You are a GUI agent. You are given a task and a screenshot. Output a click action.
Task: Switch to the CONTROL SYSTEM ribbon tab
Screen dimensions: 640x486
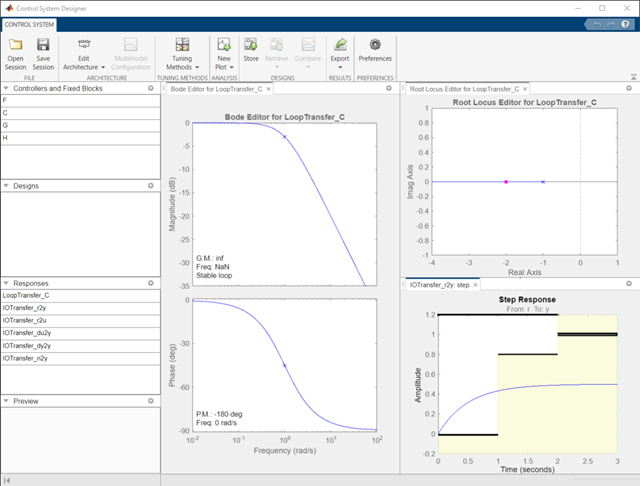(29, 24)
